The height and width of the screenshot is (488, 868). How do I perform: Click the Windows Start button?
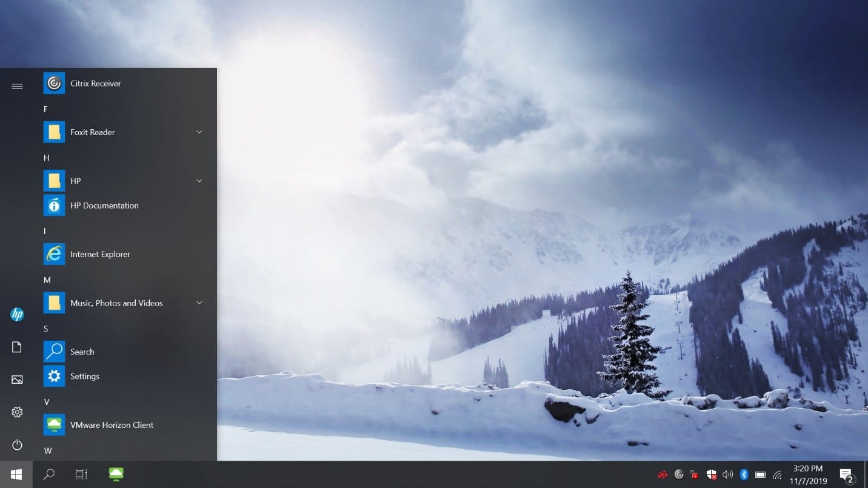tap(16, 474)
